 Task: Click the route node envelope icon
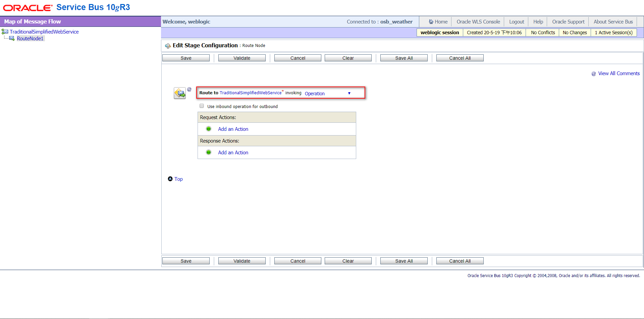coord(180,93)
